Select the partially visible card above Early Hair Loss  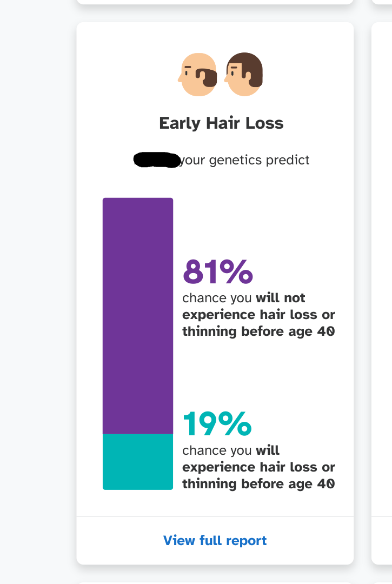[x=215, y=2]
